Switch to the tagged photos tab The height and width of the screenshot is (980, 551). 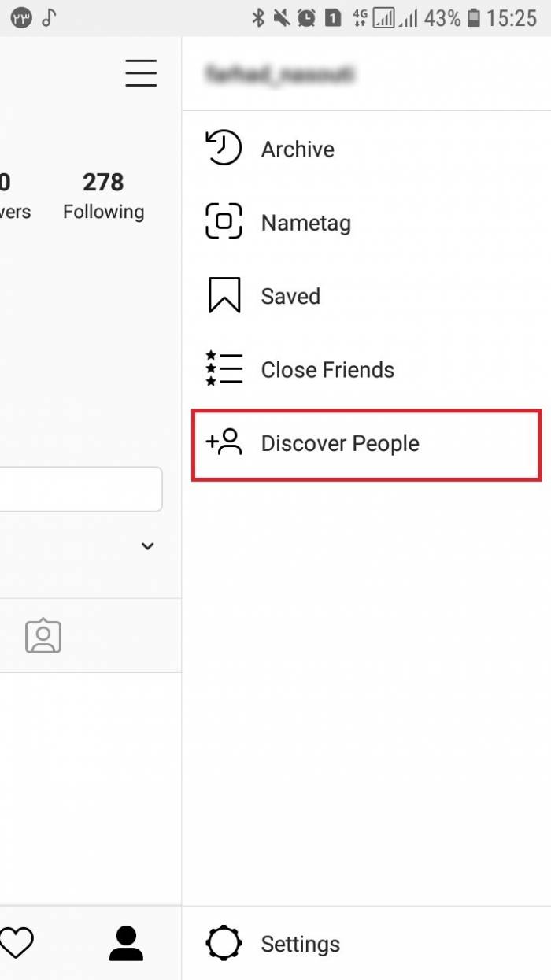[43, 636]
